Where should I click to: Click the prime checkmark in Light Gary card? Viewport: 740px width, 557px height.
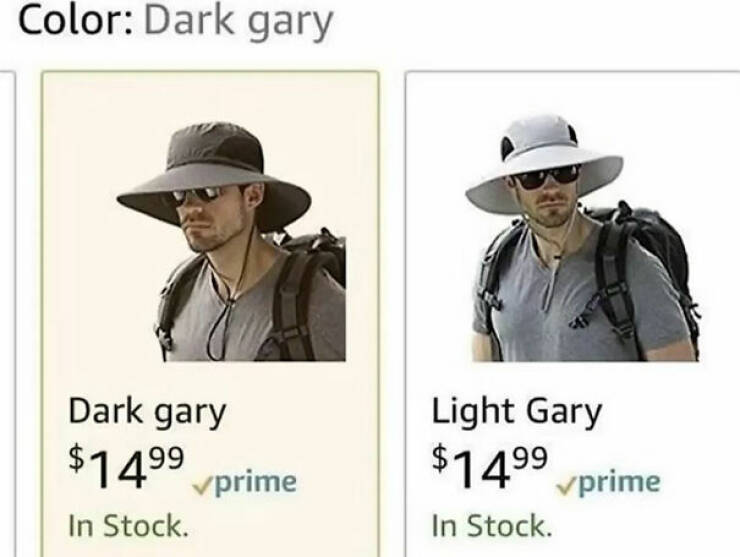(566, 486)
